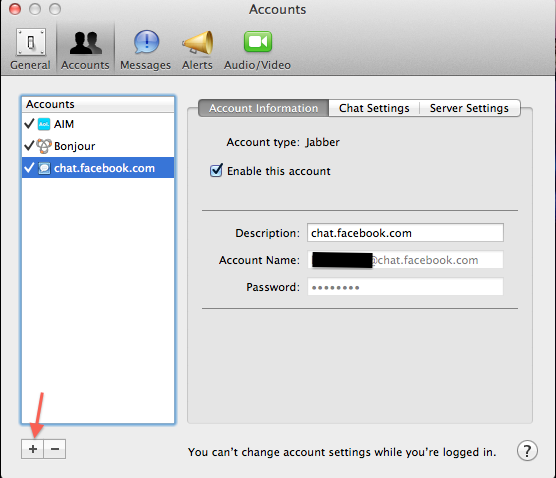Open the Messages preferences pane

point(146,50)
